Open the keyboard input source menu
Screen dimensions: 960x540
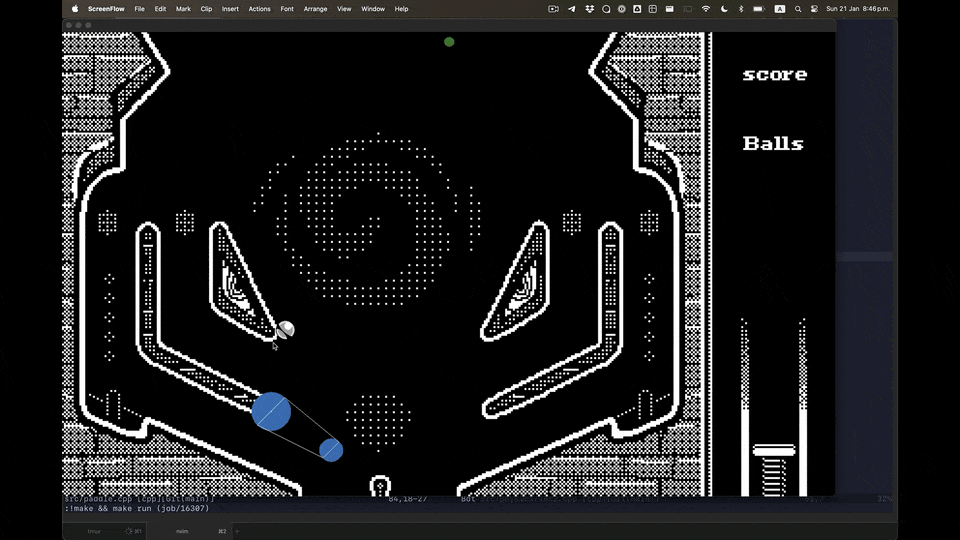(x=780, y=9)
